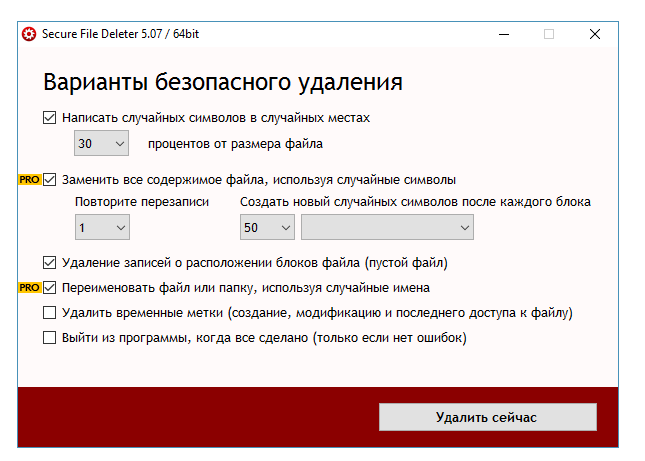Image resolution: width=645 pixels, height=461 pixels.
Task: Enable 'Выйти из программы, когда все сделано'
Action: [x=49, y=338]
